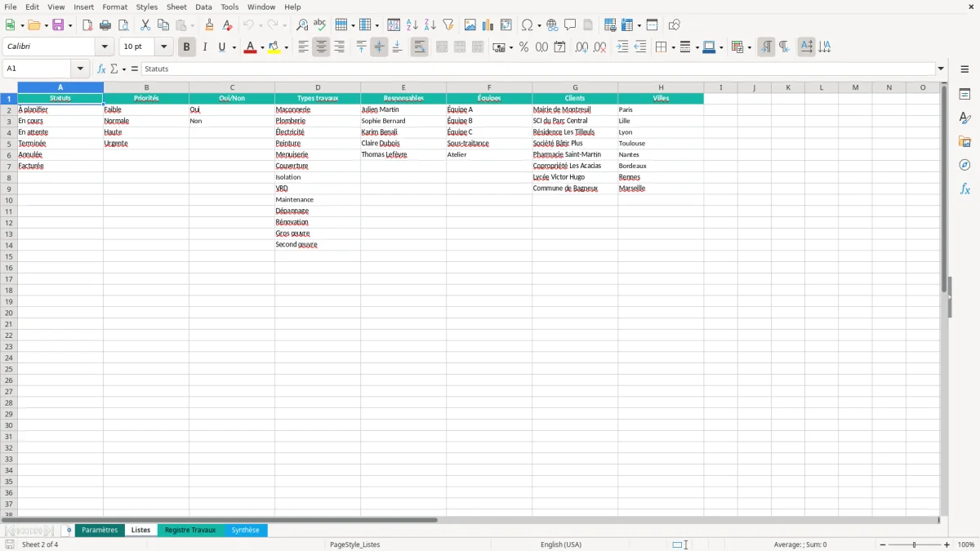Expand the font name dropdown

105,47
